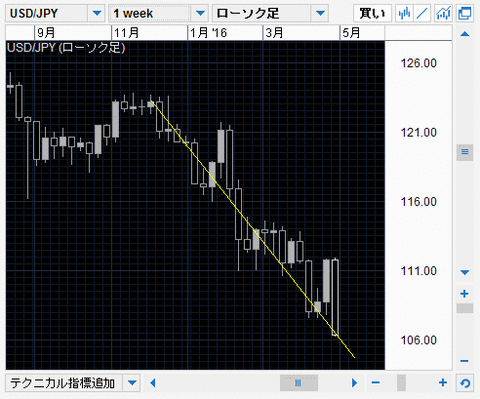The height and width of the screenshot is (399, 480).
Task: Zoom in horizontally with bottom plus
Action: click(x=443, y=383)
